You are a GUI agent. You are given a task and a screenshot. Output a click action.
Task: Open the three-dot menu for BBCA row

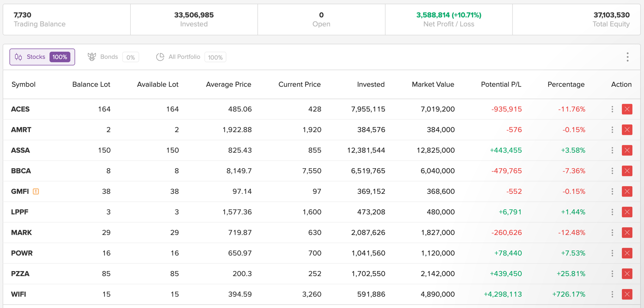[612, 171]
